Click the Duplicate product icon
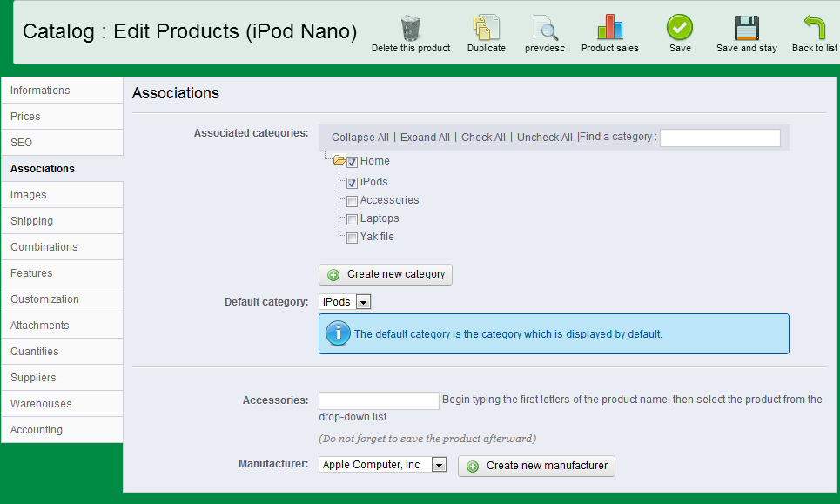Image resolution: width=840 pixels, height=504 pixels. click(x=486, y=28)
